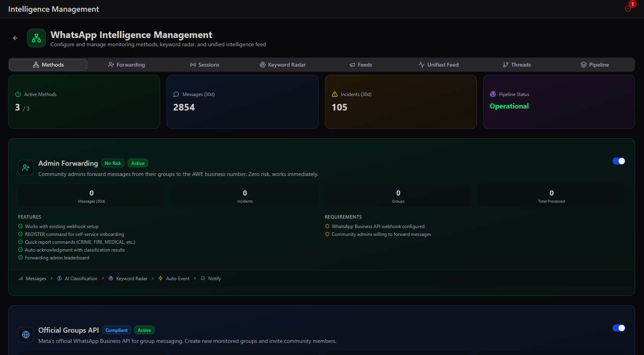Click the No Risk badge

pos(113,163)
